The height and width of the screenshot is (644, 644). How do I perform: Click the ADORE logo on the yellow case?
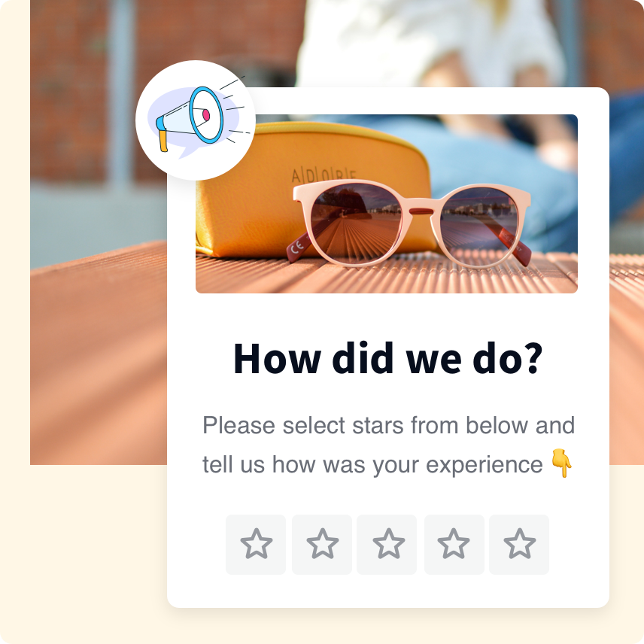point(324,175)
